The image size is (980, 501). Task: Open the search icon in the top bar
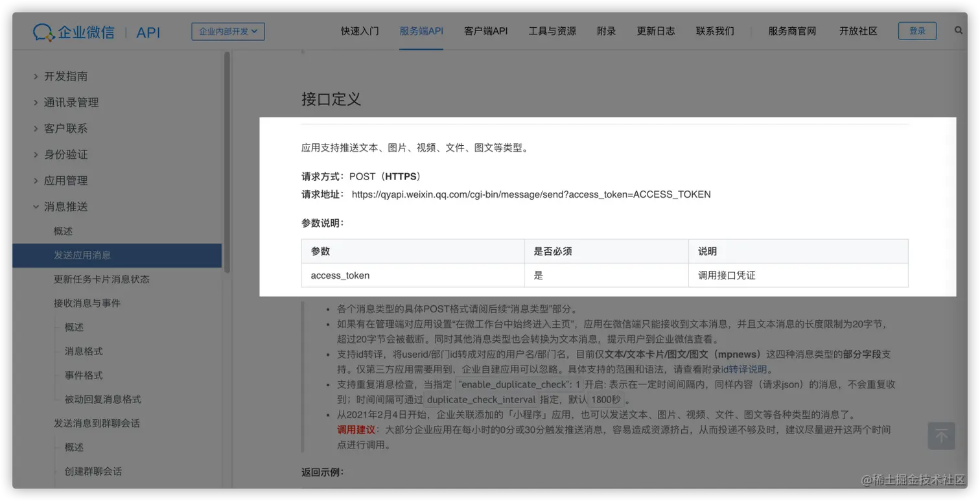click(959, 30)
